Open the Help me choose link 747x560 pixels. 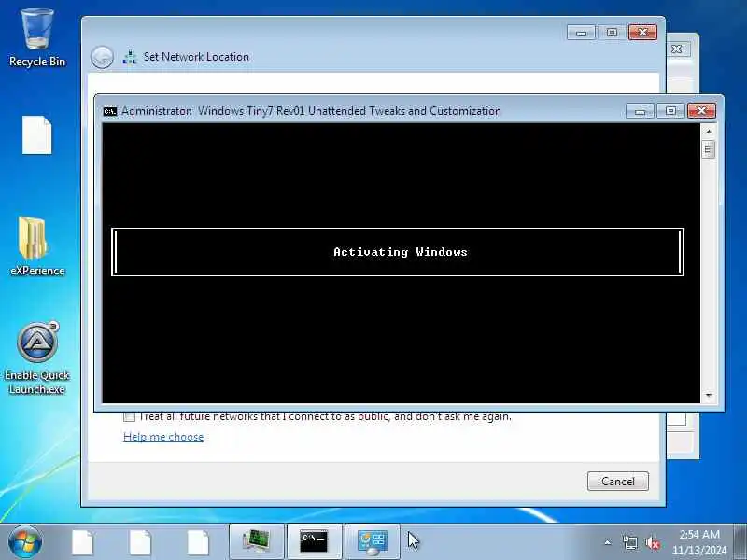click(x=163, y=437)
